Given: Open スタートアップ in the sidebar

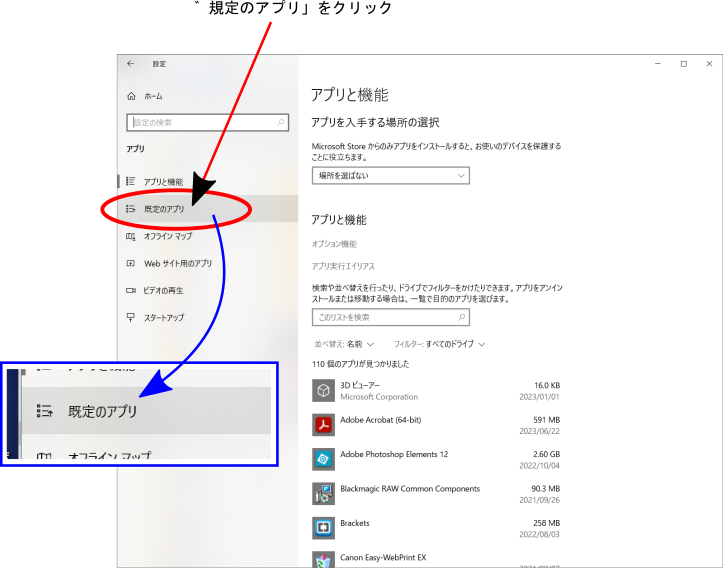Looking at the screenshot, I should click(163, 318).
